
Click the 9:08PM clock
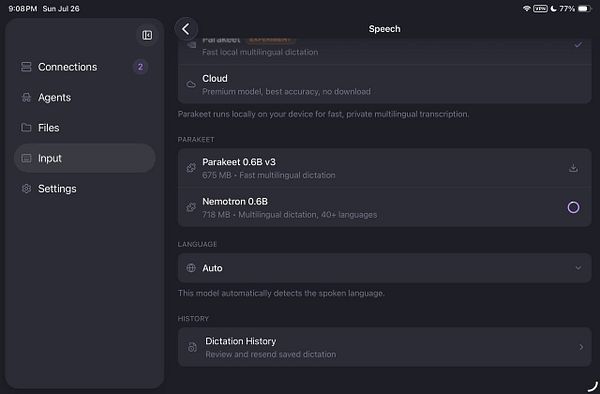point(23,8)
